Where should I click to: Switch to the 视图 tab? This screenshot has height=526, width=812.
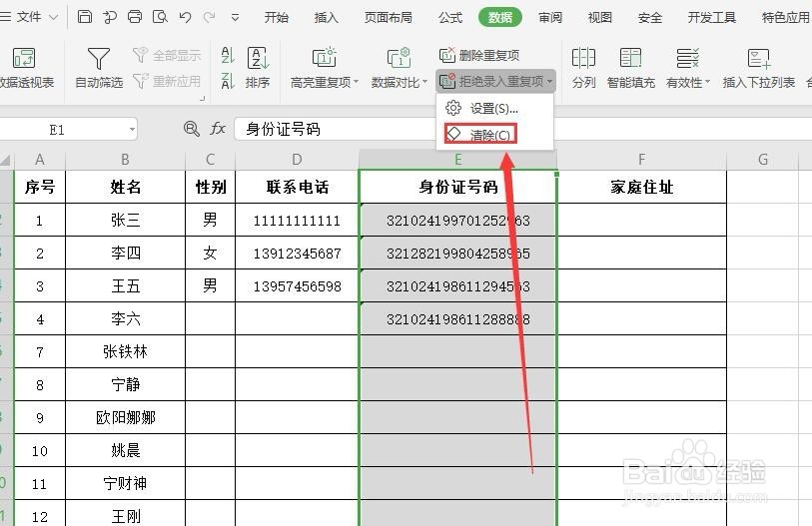click(599, 17)
